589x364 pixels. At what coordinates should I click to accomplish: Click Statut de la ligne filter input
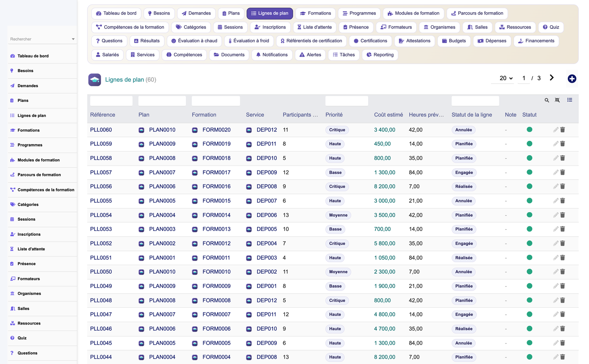click(475, 101)
